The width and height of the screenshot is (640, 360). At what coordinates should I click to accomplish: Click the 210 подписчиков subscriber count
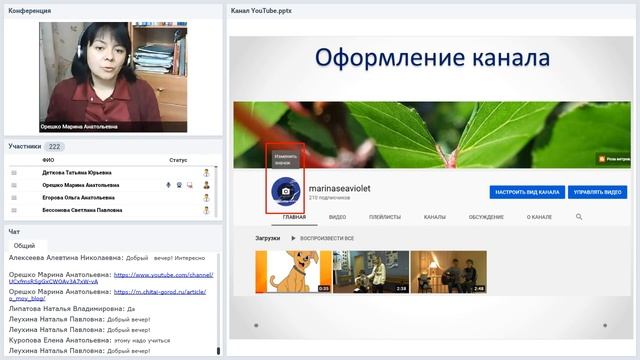coord(329,198)
